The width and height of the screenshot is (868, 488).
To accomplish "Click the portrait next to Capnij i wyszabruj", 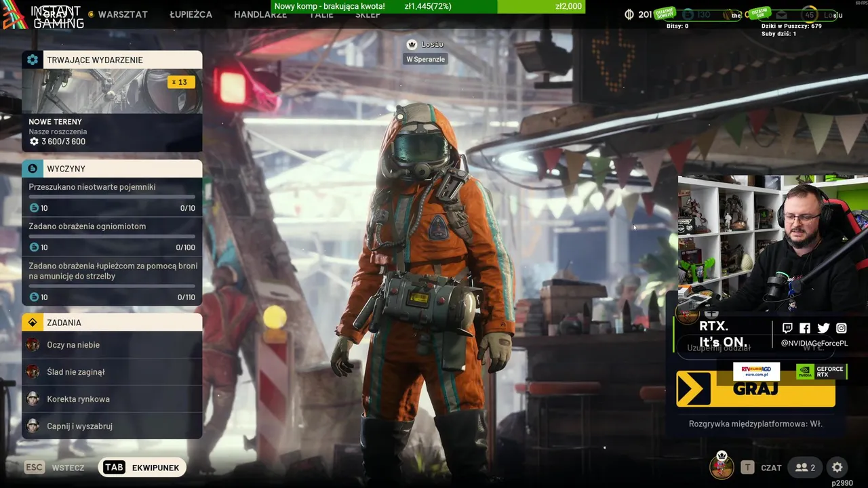I will tap(33, 426).
